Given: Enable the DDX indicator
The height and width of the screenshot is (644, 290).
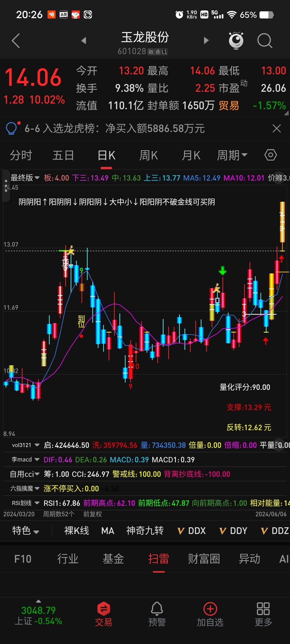Looking at the screenshot, I should pos(192,531).
